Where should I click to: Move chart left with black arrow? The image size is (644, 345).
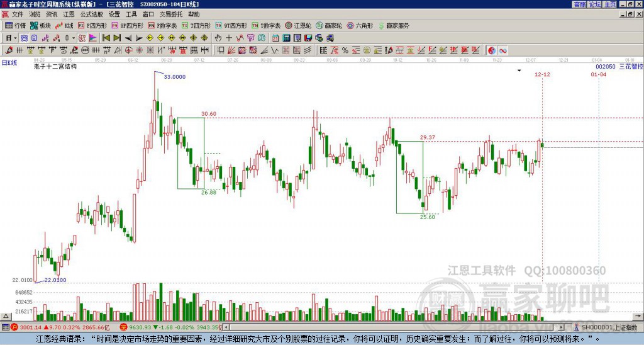coord(128,38)
